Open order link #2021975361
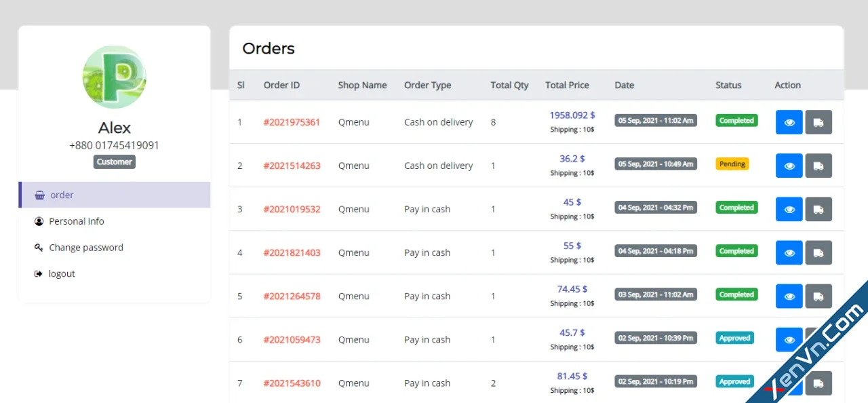 [x=292, y=122]
